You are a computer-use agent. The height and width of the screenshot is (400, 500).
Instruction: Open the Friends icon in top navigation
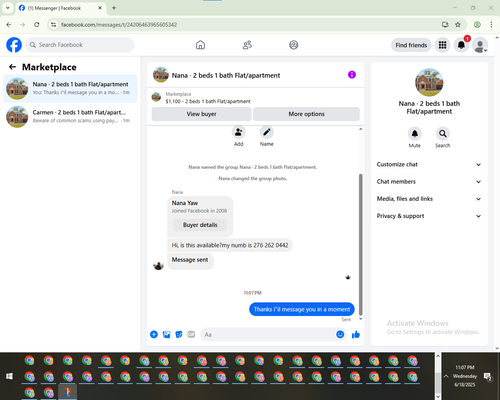(247, 45)
